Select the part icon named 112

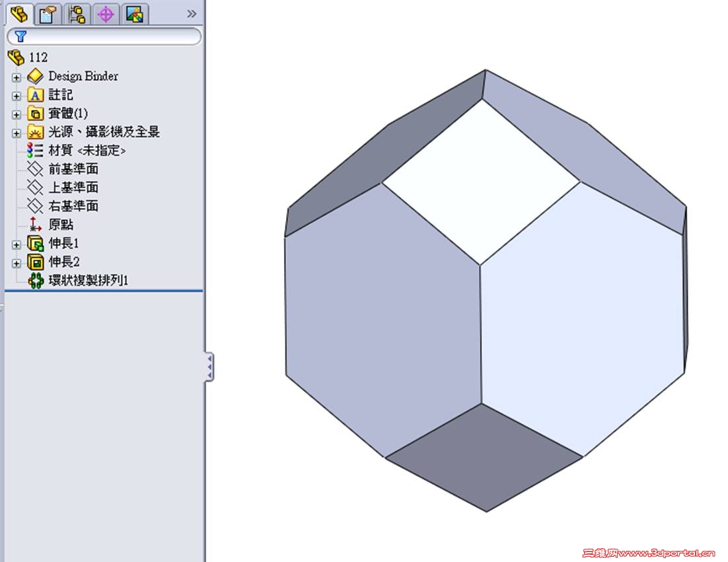pyautogui.click(x=17, y=57)
